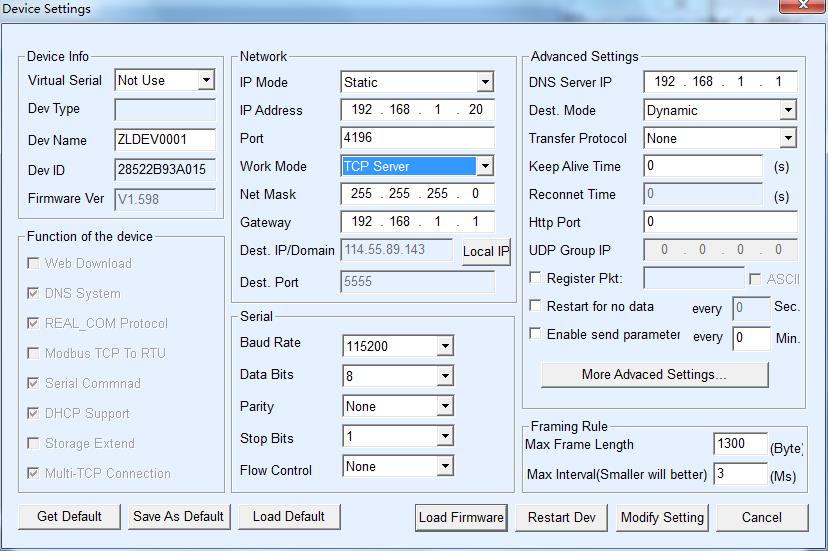
Task: Open More Advanced Settings
Action: tap(654, 375)
